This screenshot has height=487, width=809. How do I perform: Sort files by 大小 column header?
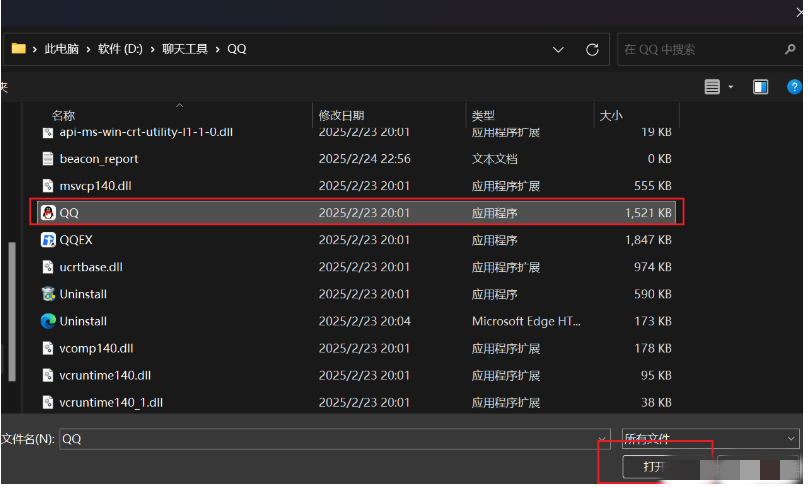[610, 116]
